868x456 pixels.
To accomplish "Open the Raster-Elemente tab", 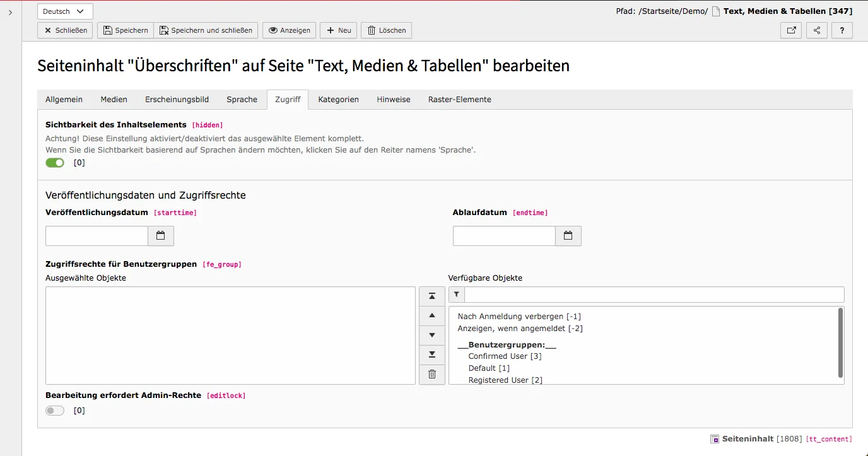I will point(459,99).
